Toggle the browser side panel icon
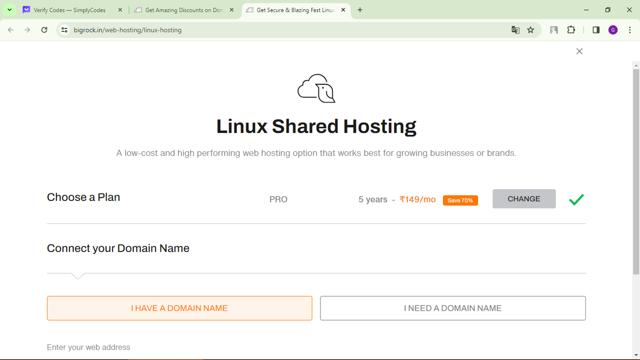This screenshot has height=360, width=640. pos(596,30)
